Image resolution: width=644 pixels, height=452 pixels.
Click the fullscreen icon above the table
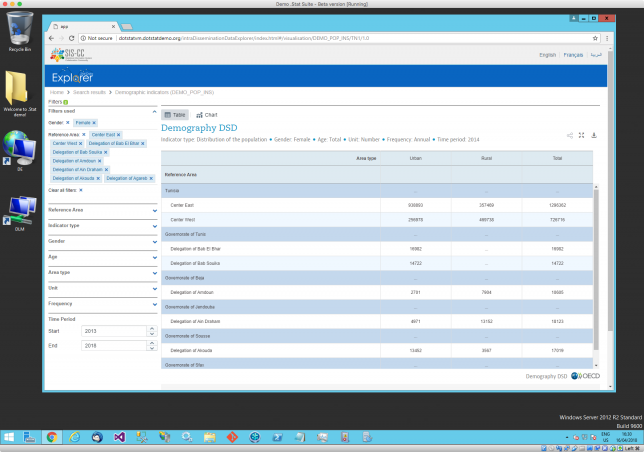click(x=582, y=135)
